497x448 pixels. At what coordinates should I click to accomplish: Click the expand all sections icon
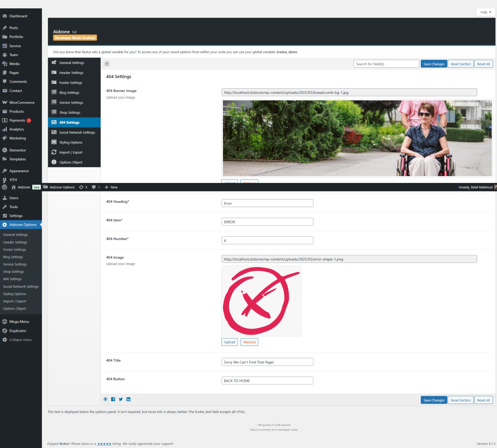click(107, 63)
